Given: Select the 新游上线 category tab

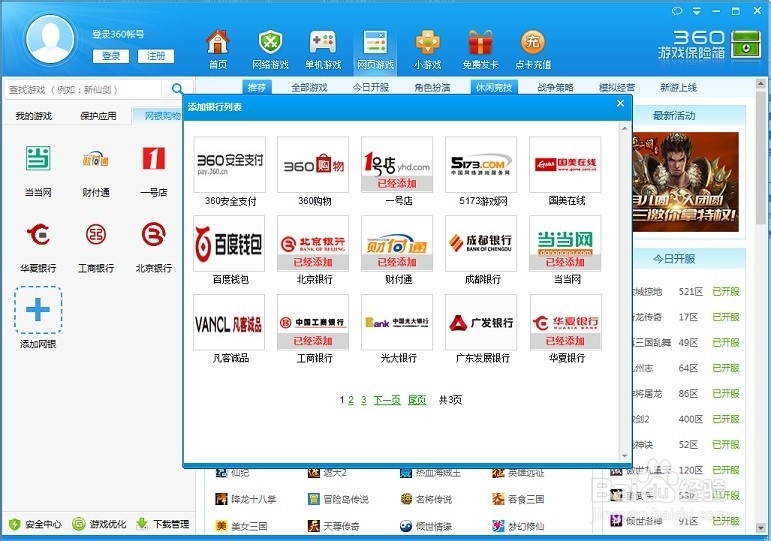Looking at the screenshot, I should coord(678,88).
